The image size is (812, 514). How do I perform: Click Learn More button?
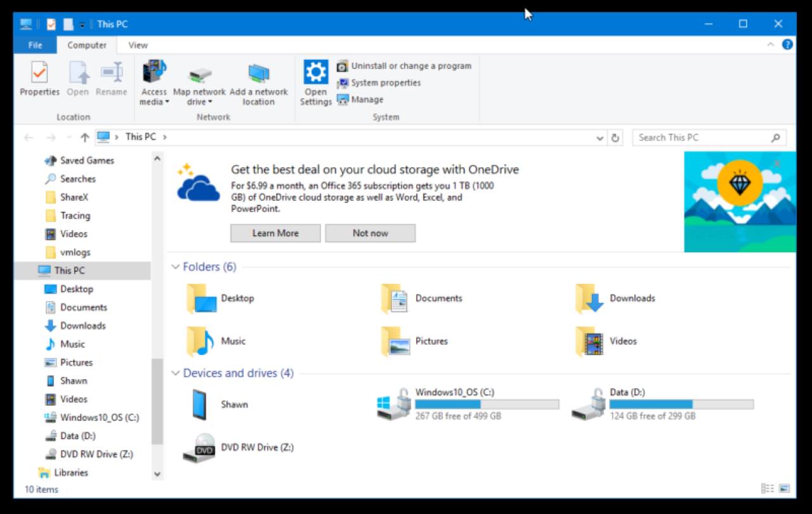[x=275, y=233]
